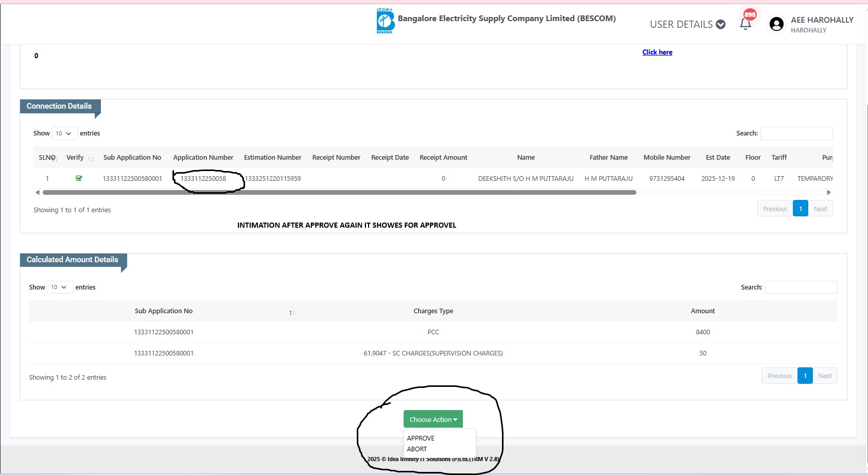Screen dimensions: 868x475
Task: Sort by the SLNO column arrows
Action: click(x=55, y=159)
